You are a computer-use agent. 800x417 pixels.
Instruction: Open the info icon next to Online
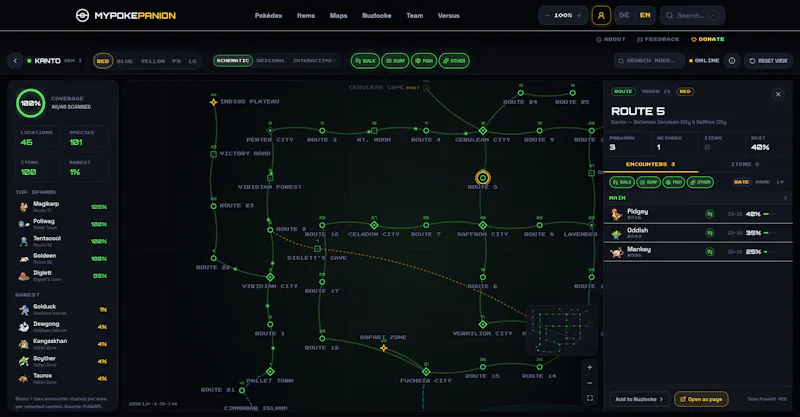point(732,61)
